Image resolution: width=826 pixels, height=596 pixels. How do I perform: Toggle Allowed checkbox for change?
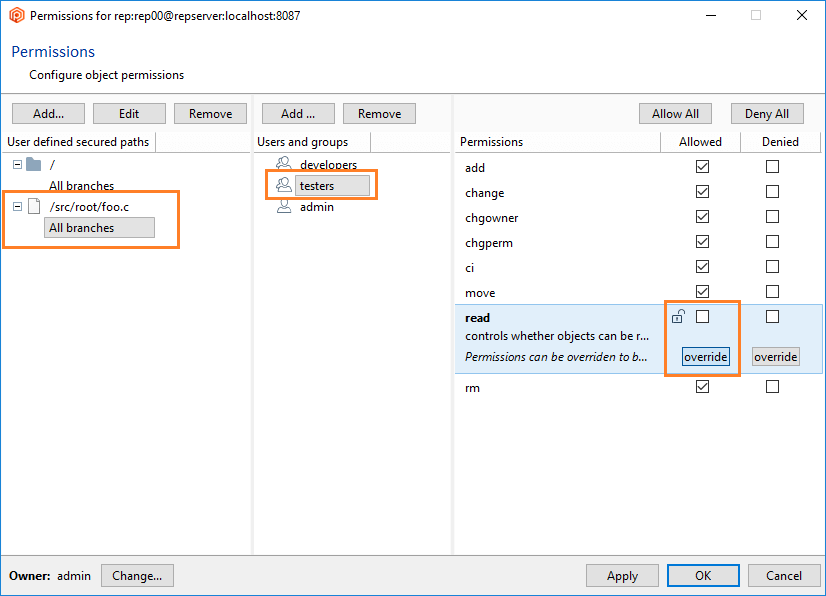[x=702, y=191]
